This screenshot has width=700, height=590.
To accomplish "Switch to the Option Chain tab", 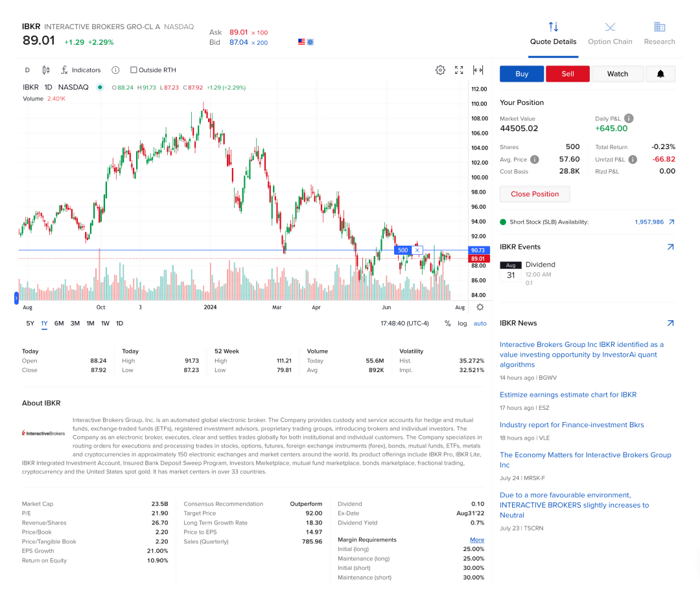I will coord(610,34).
